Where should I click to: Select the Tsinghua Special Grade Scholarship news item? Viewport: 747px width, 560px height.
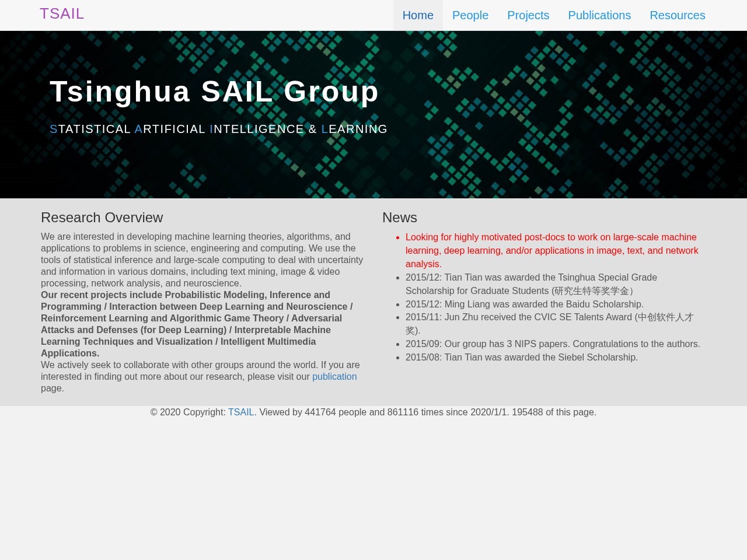pyautogui.click(x=531, y=284)
